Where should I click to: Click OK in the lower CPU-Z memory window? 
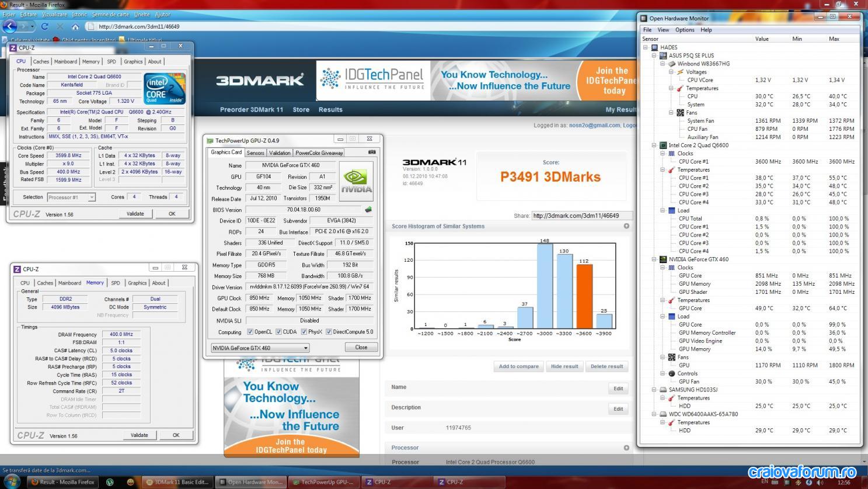pos(176,435)
